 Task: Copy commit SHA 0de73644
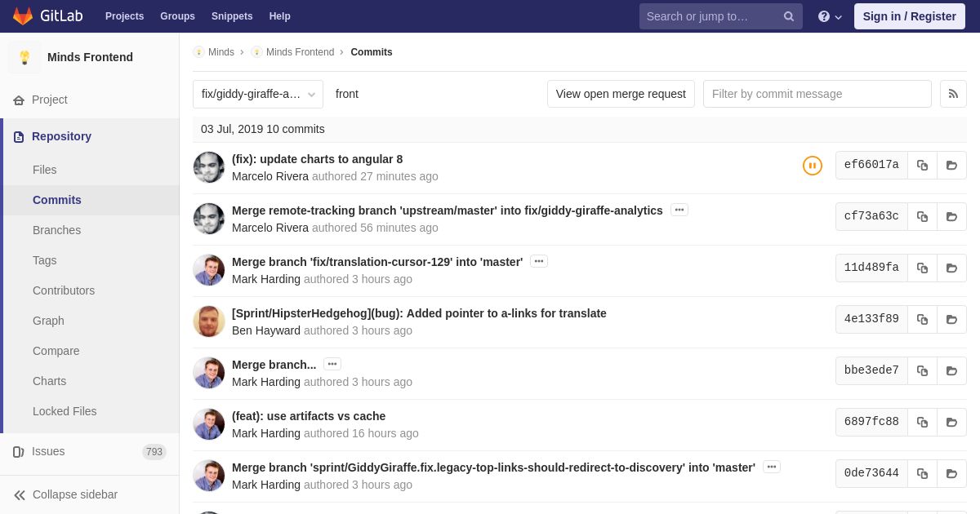click(x=922, y=473)
